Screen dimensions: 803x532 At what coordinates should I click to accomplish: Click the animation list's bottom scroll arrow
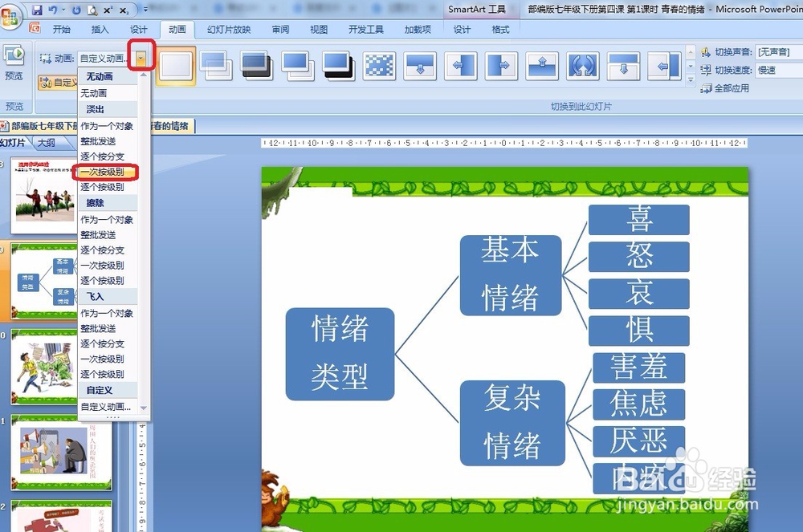(x=144, y=408)
